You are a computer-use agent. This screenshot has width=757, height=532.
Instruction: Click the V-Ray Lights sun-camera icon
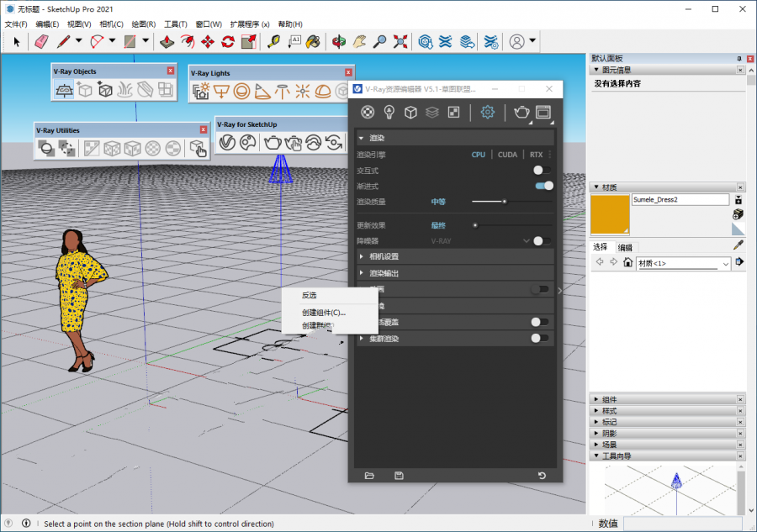[201, 91]
